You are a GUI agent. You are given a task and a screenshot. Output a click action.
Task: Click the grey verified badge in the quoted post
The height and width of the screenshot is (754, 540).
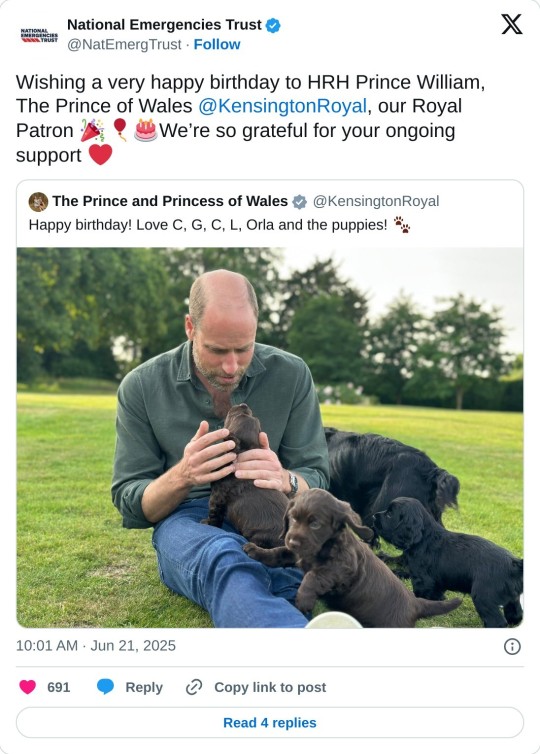300,202
